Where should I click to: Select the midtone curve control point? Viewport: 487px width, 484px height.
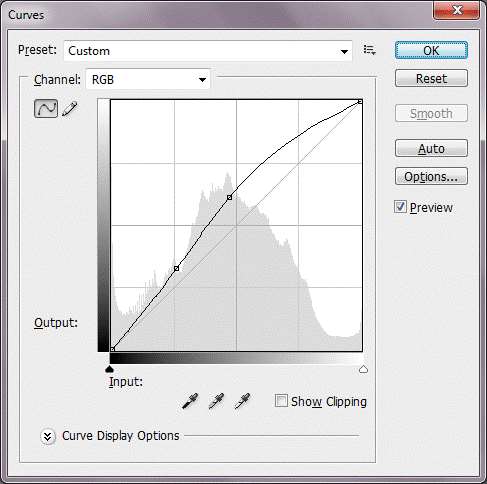(229, 198)
